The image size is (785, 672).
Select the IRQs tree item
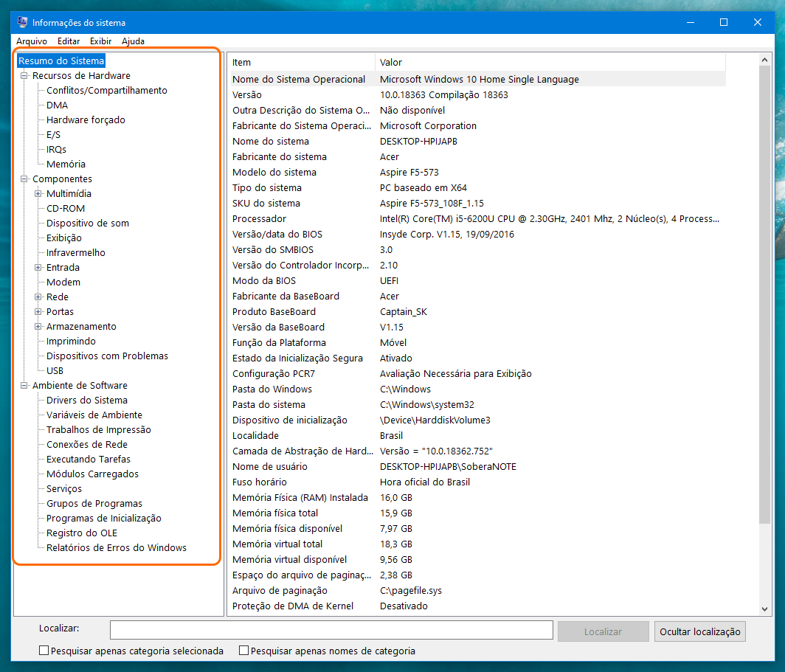56,149
